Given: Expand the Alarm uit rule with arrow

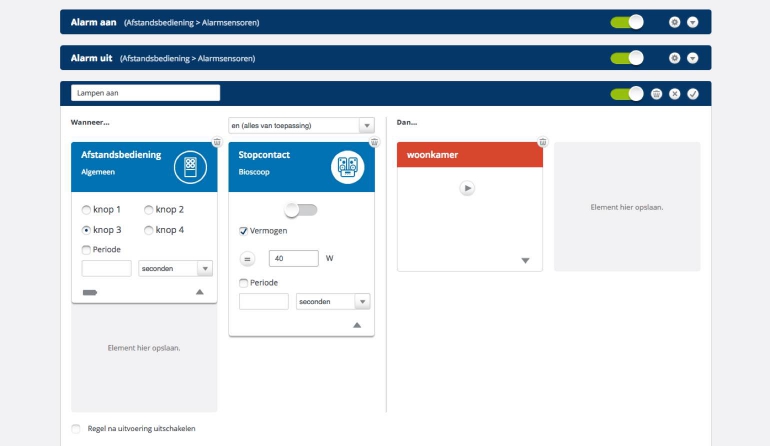Looking at the screenshot, I should (x=693, y=58).
